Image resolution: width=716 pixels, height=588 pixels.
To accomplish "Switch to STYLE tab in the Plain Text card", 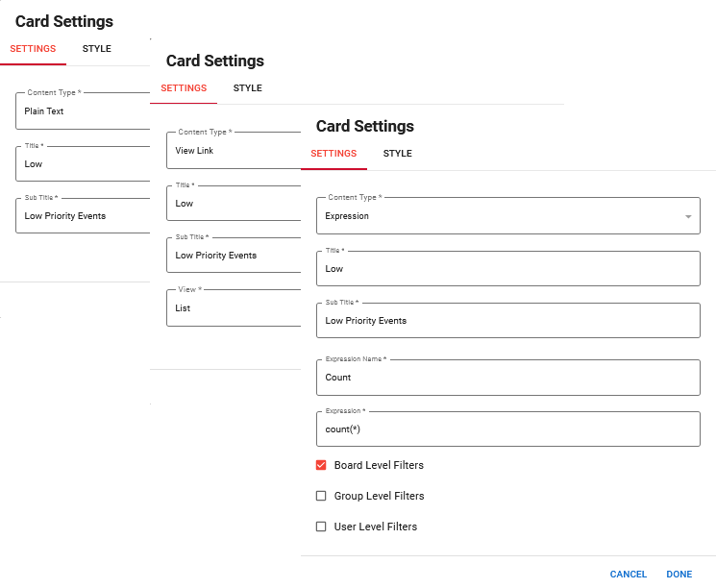I will [97, 49].
